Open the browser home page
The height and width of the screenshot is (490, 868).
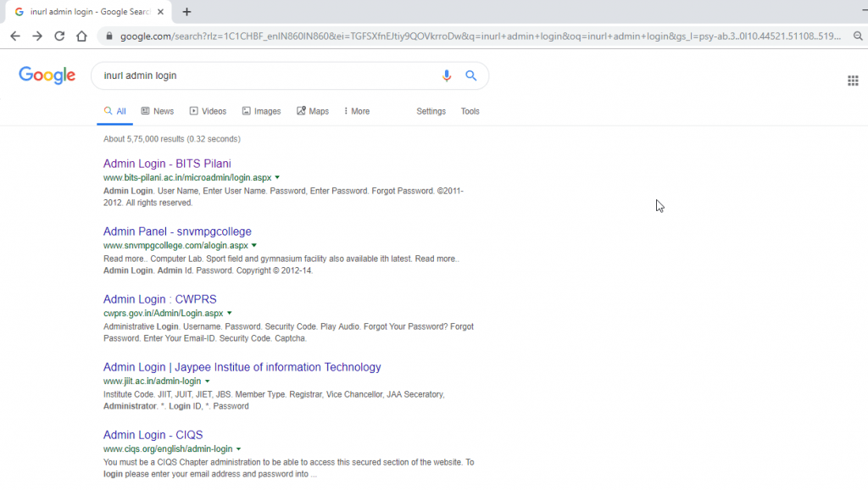[82, 36]
